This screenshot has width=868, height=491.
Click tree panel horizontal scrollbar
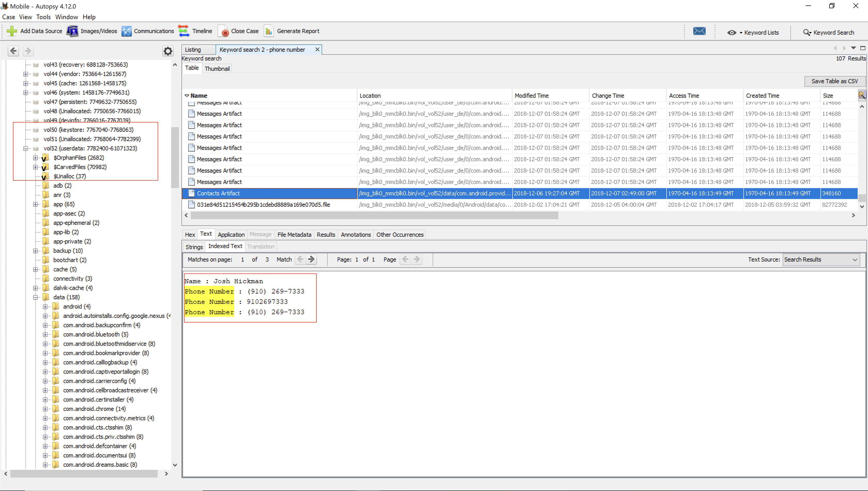coord(84,474)
